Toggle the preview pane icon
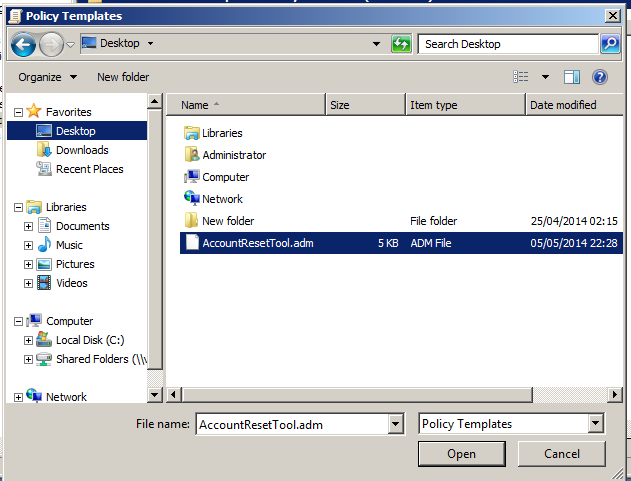Image resolution: width=631 pixels, height=481 pixels. [572, 77]
